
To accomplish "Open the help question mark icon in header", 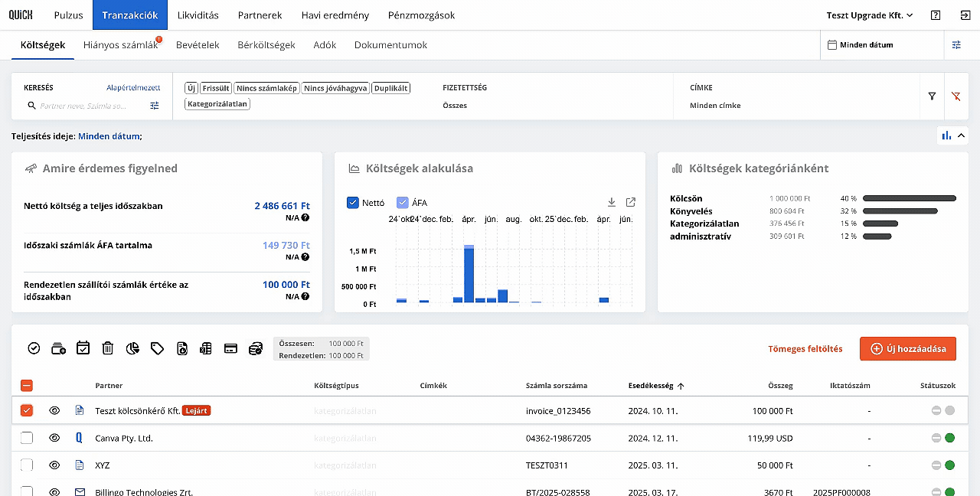I will tap(936, 15).
